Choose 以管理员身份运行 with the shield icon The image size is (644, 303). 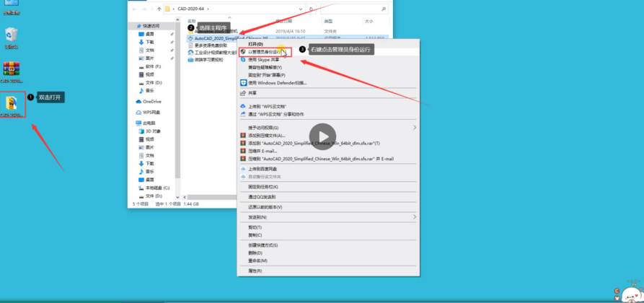(265, 52)
